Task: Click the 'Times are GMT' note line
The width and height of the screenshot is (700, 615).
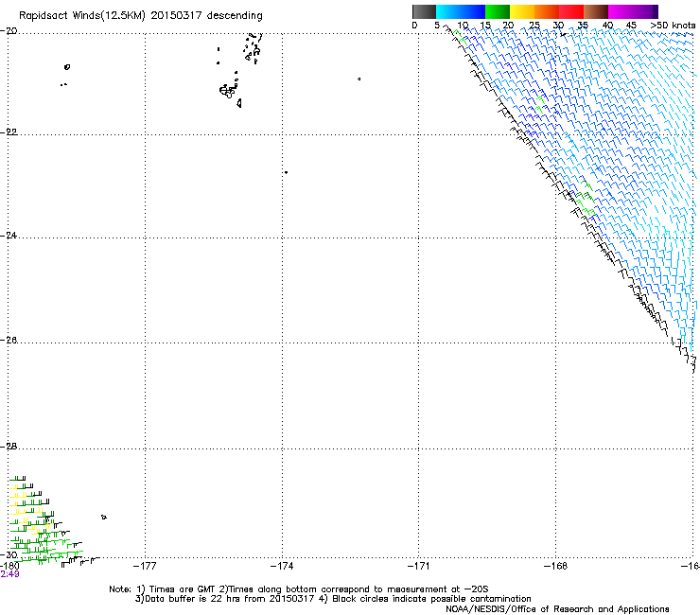Action: pyautogui.click(x=299, y=589)
